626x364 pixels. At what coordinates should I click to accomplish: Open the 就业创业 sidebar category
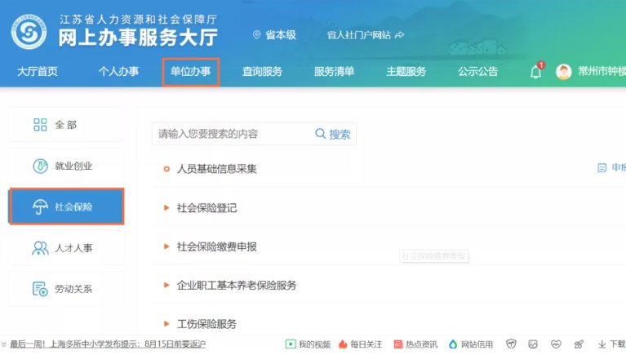(x=66, y=166)
